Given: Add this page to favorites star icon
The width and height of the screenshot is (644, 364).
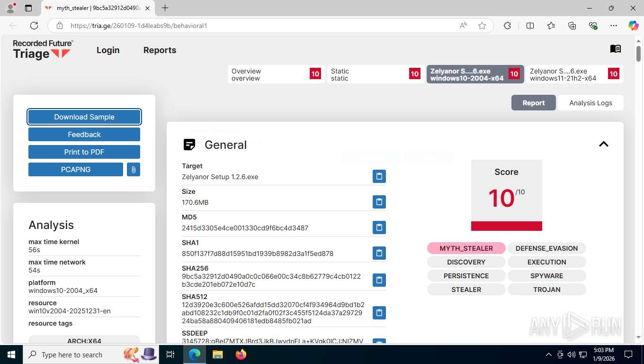Looking at the screenshot, I should (x=482, y=26).
